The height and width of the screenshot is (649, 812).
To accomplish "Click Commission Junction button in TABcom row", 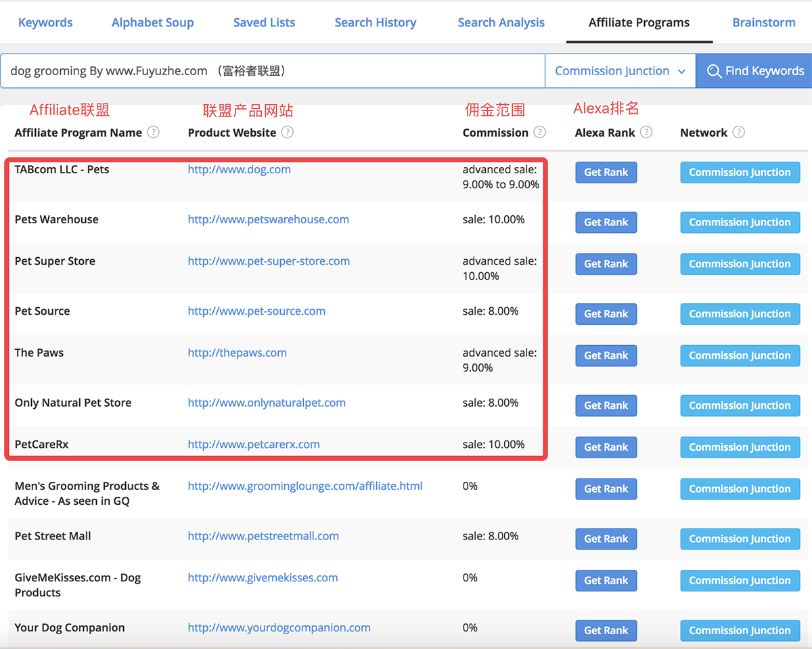I will point(740,173).
